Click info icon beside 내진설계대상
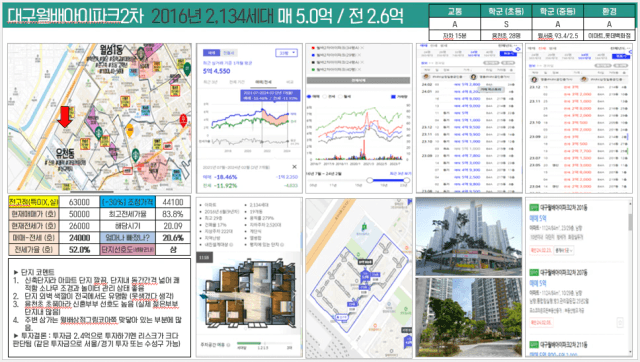The height and width of the screenshot is (362, 640). pyautogui.click(x=231, y=244)
